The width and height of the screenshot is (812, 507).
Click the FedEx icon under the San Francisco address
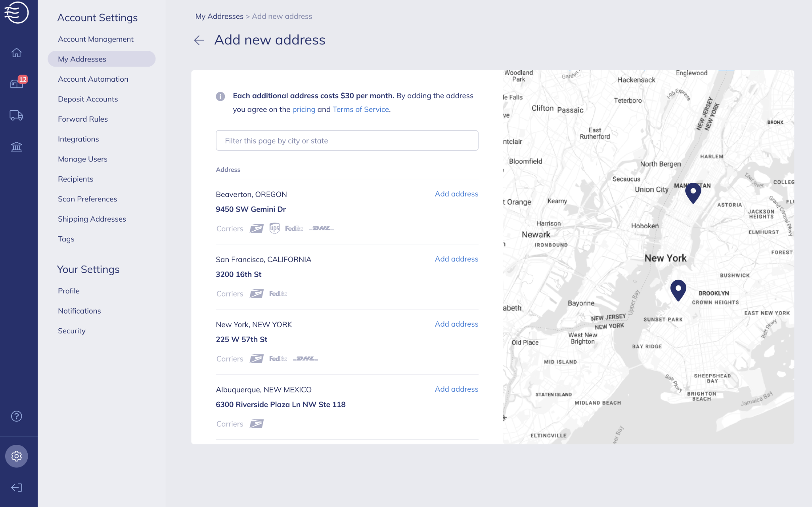click(279, 293)
